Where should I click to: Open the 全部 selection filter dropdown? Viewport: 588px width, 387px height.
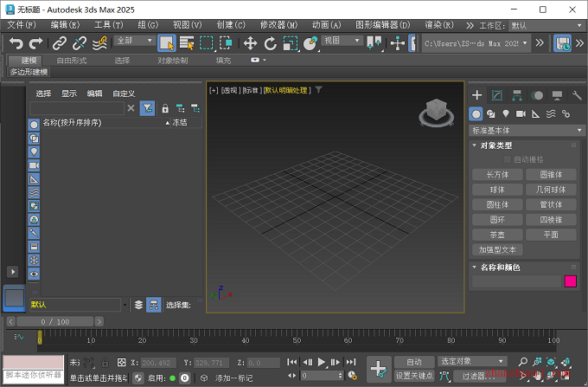coord(134,41)
